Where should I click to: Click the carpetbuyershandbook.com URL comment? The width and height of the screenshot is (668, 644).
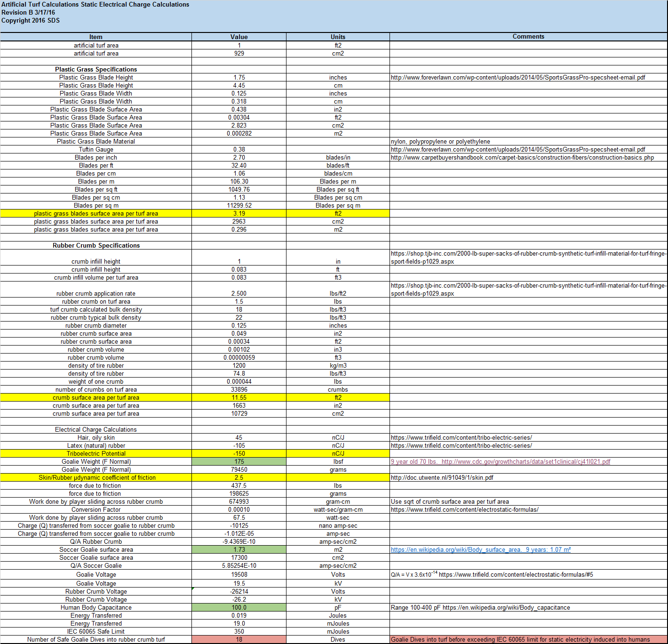522,157
